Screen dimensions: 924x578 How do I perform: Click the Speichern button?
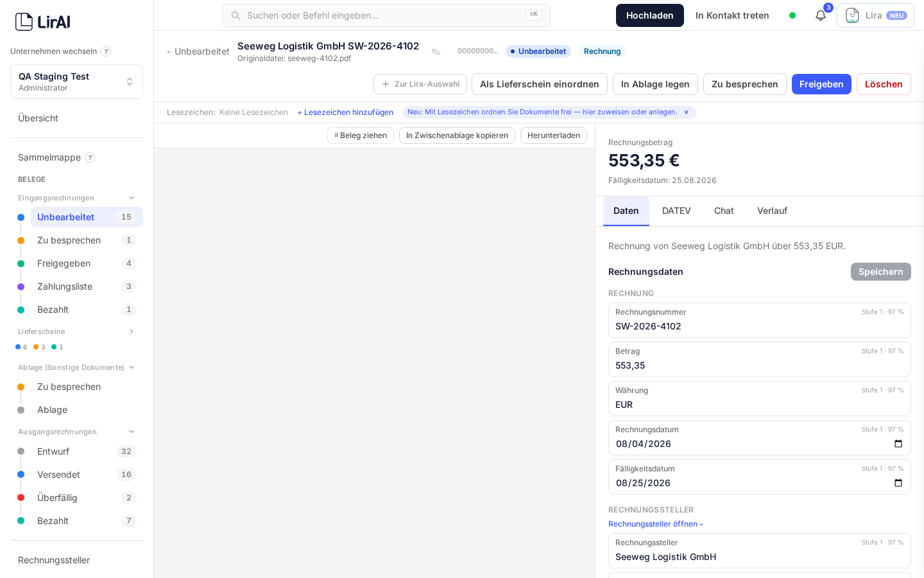point(881,272)
